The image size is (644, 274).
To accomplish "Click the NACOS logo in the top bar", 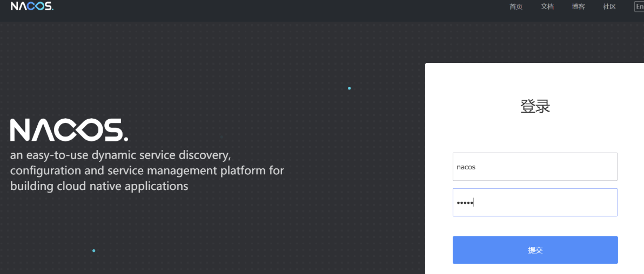I will (x=32, y=6).
